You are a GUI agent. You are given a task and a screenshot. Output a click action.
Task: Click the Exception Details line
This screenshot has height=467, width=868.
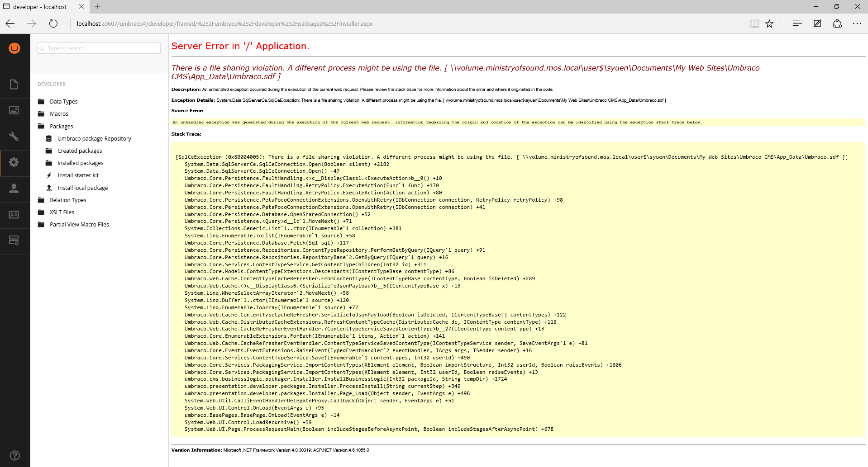(419, 100)
